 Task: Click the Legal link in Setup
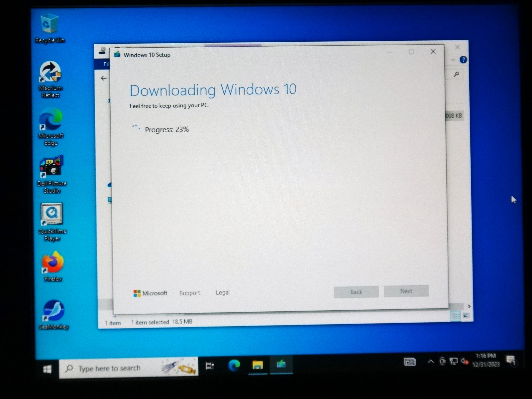point(223,292)
